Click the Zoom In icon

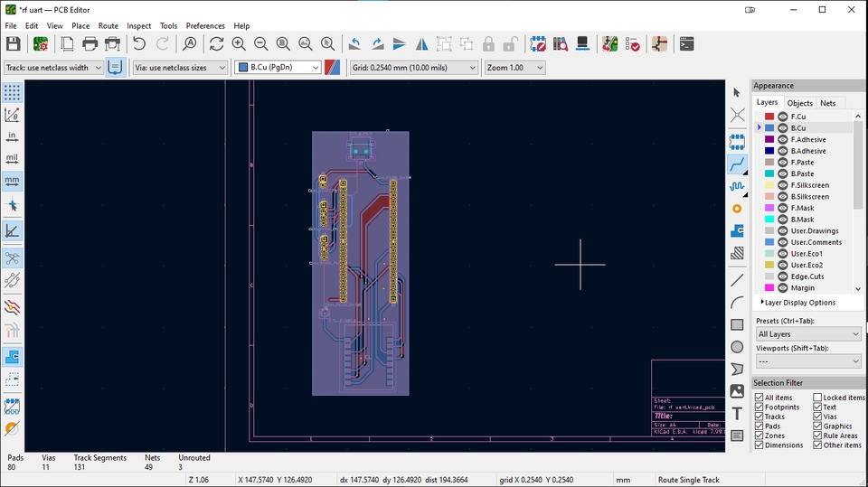coord(239,43)
